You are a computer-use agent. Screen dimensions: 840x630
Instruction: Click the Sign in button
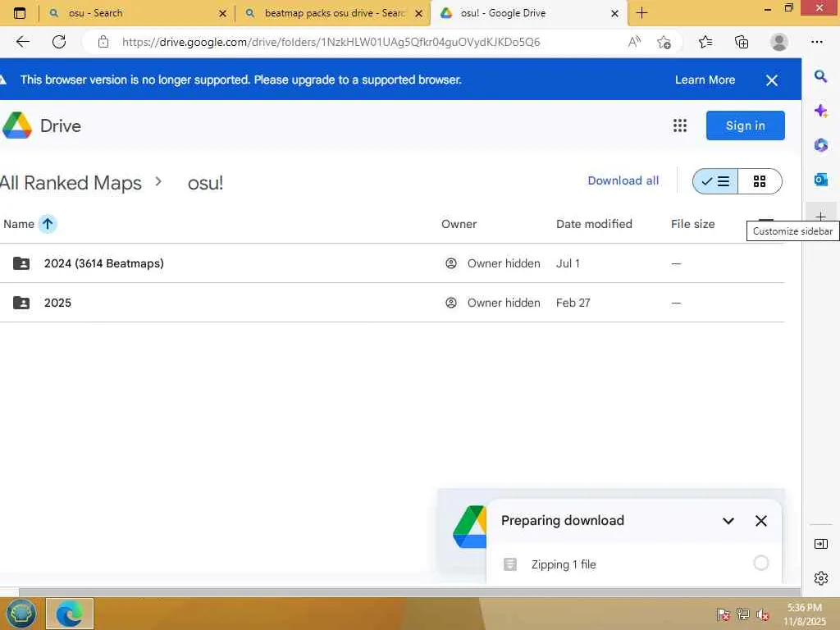(x=745, y=126)
